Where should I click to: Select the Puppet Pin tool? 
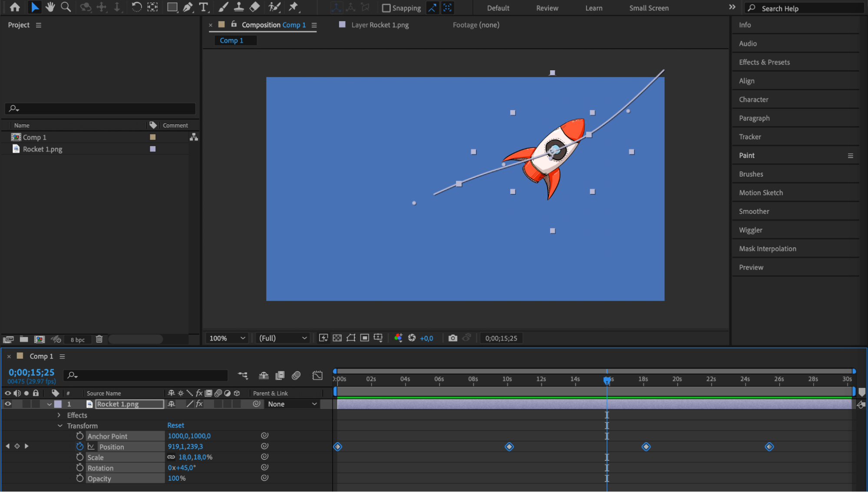[294, 7]
